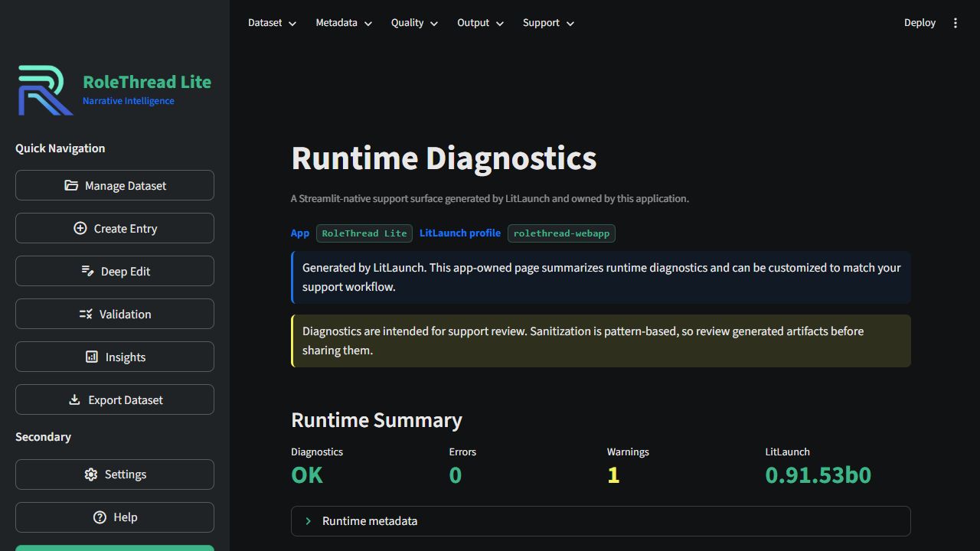Click the RoleThread Lite app badge
Viewport: 980px width, 551px height.
[364, 233]
